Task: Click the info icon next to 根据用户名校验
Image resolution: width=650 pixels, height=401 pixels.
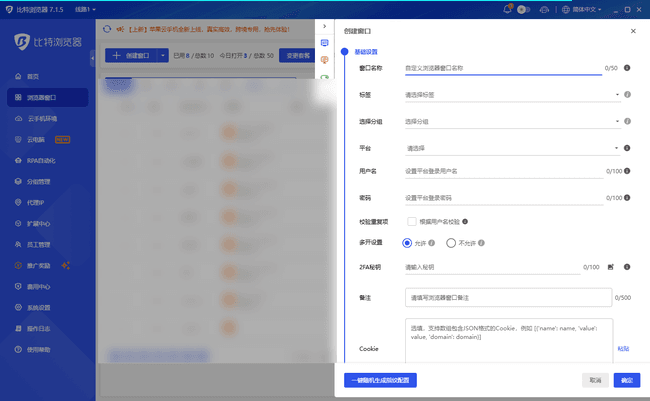Action: point(465,221)
